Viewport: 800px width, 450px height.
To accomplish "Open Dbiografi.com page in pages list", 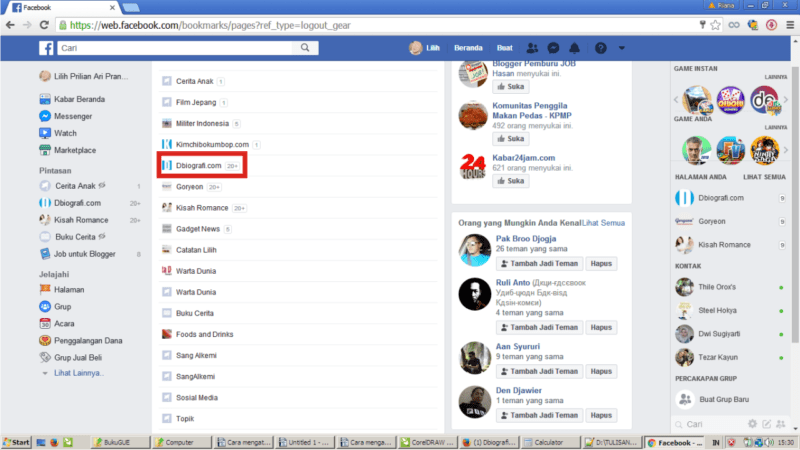I will [x=199, y=165].
